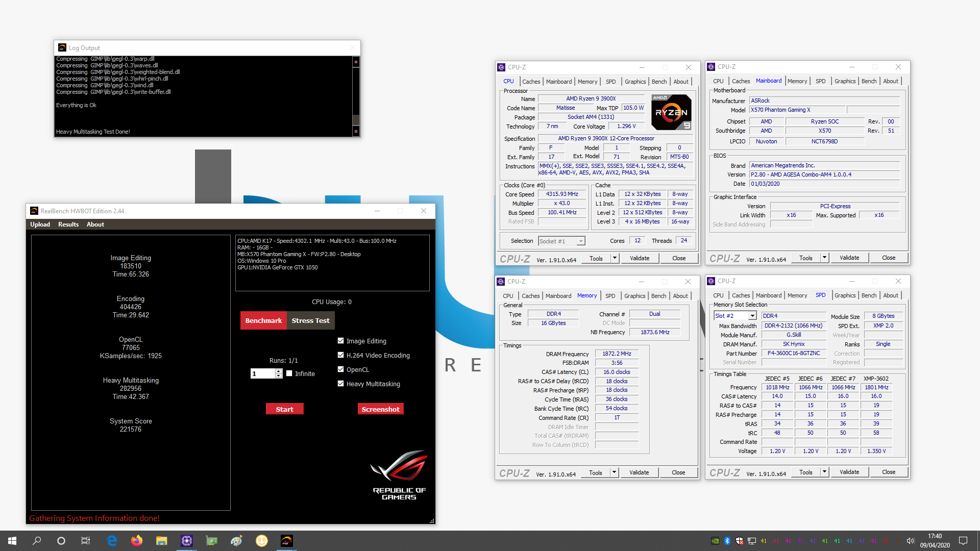Click CPU-Z CPU window title icon
980x551 pixels.
tap(501, 67)
